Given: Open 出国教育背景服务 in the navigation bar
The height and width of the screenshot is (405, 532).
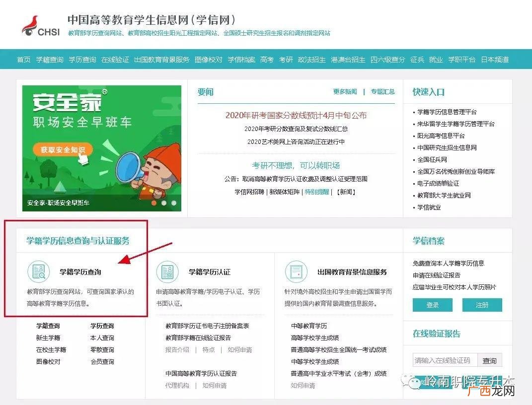Looking at the screenshot, I should [x=162, y=60].
